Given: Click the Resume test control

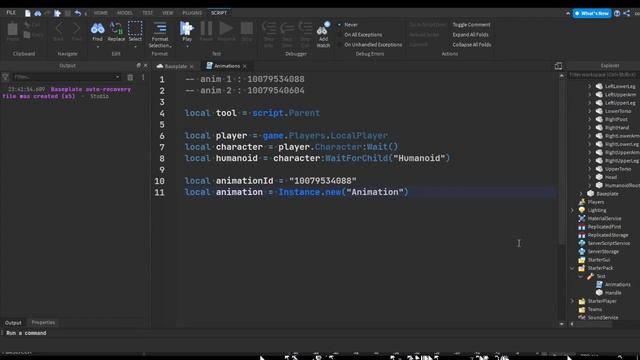Looking at the screenshot, I should [x=226, y=29].
